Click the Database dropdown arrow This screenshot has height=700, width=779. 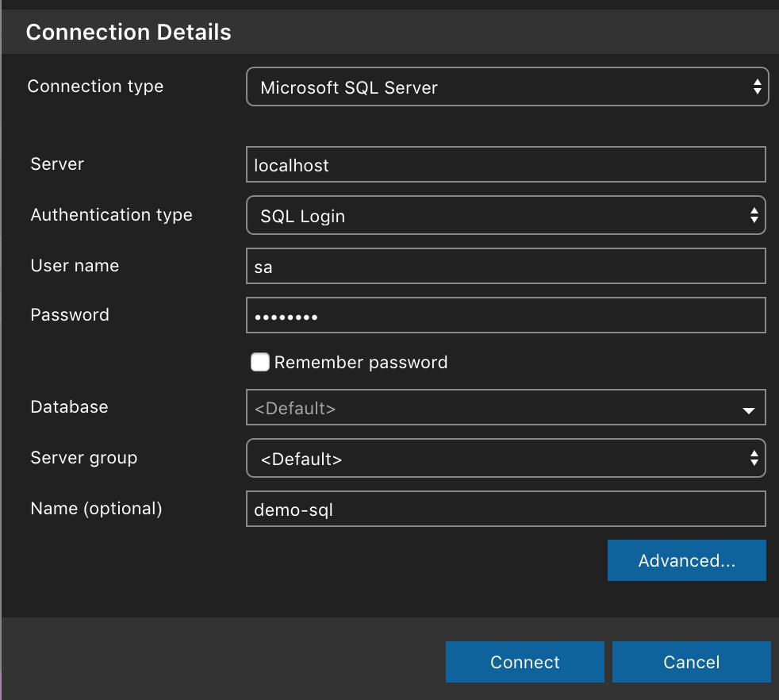click(749, 410)
